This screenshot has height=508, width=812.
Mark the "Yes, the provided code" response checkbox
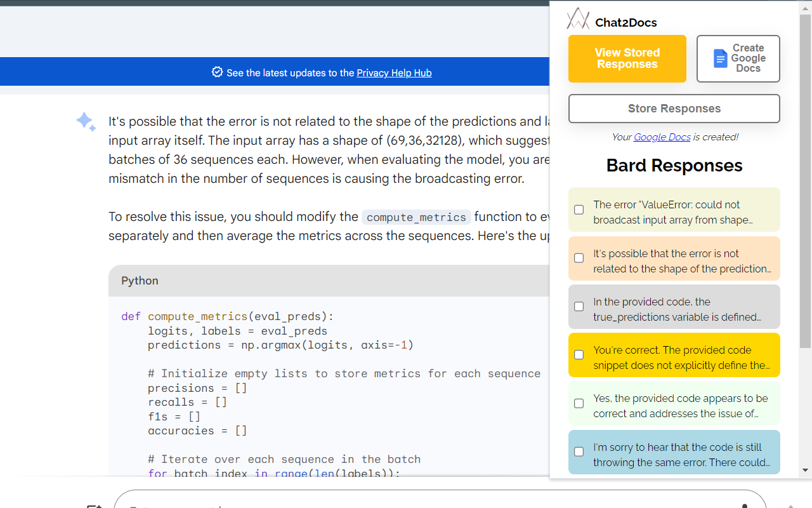(579, 403)
